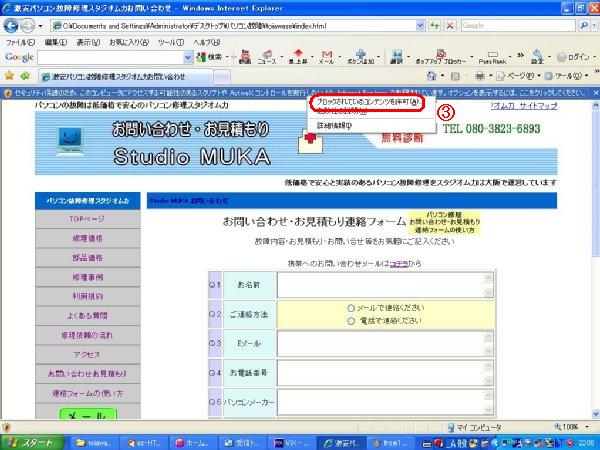Click the Windows スタート button

tap(32, 443)
